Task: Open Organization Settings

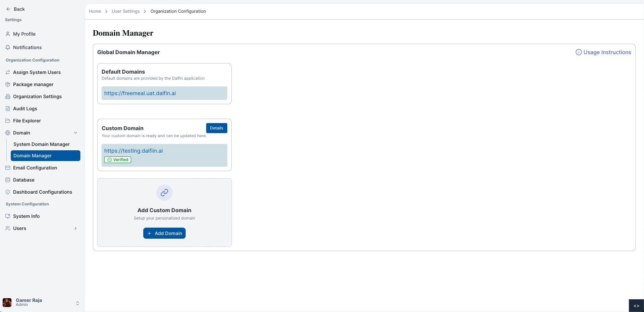Action: tap(37, 96)
